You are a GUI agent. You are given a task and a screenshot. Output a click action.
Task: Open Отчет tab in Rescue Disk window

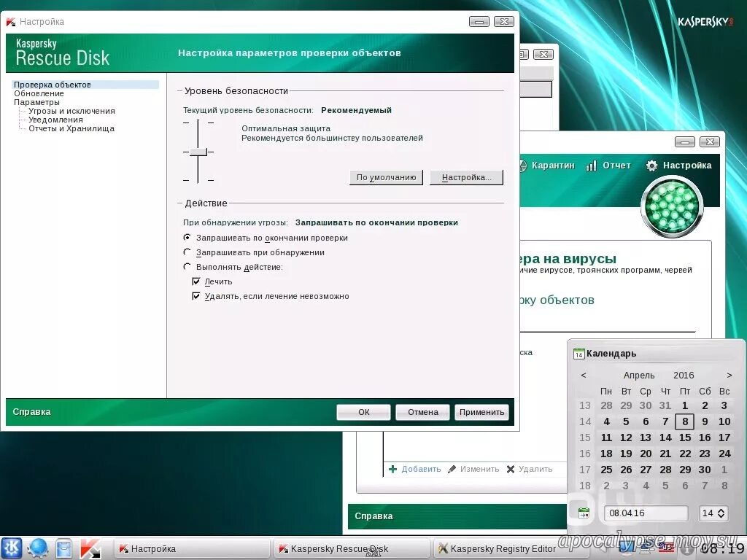point(616,166)
